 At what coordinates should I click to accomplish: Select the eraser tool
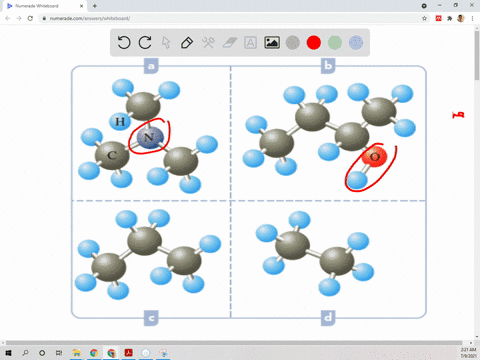click(229, 43)
